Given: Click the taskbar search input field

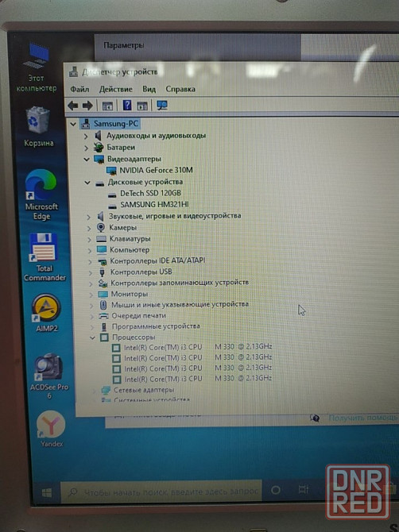Looking at the screenshot, I should (x=161, y=492).
